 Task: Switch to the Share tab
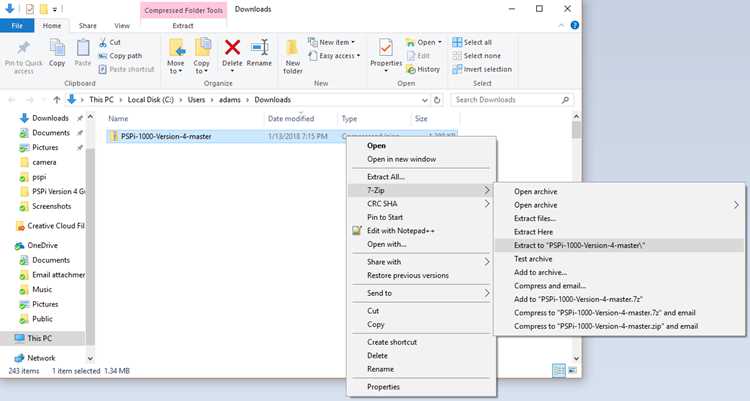coord(88,26)
